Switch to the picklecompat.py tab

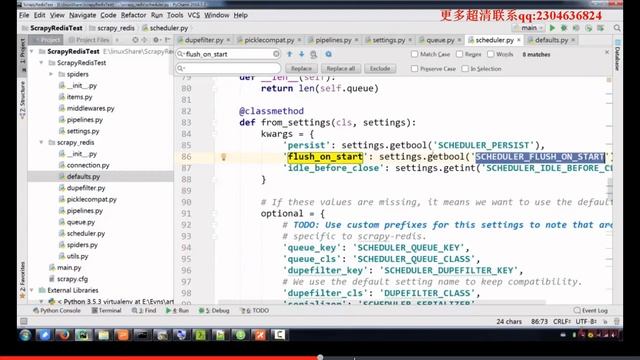tap(269, 40)
